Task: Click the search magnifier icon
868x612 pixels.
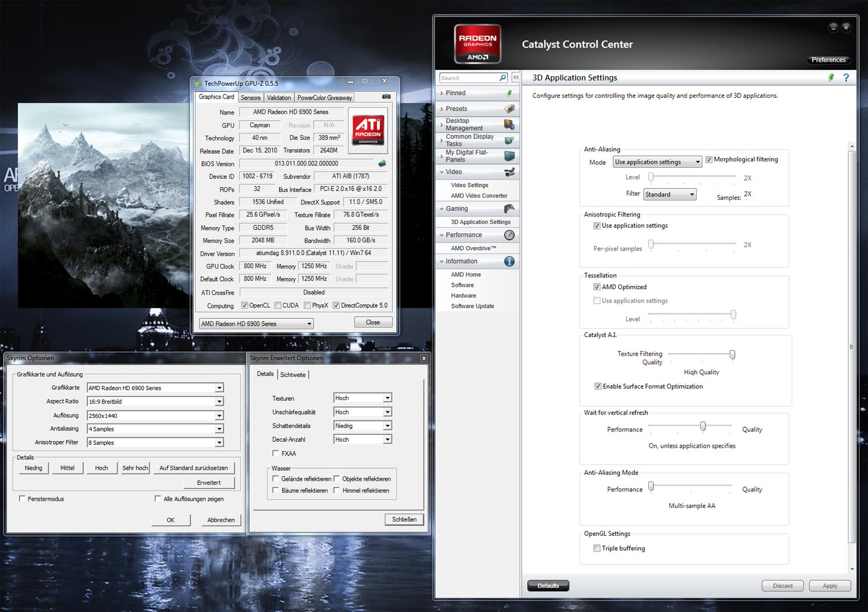Action: tap(502, 78)
